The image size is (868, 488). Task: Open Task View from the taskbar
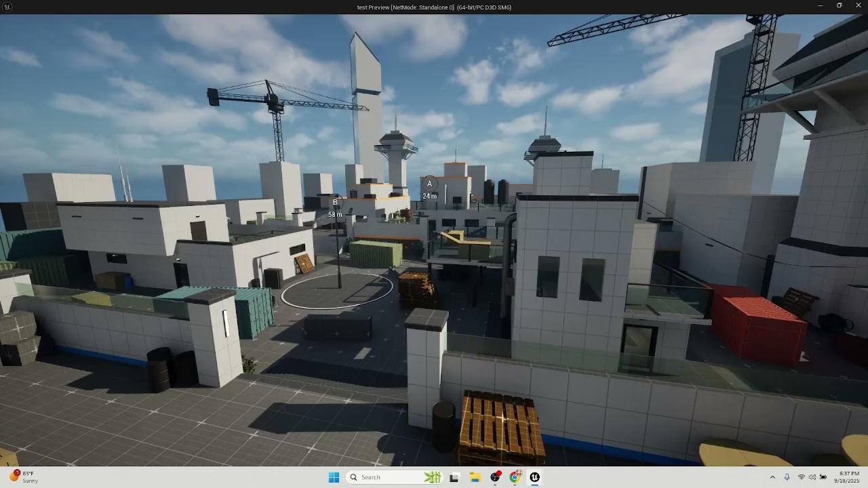click(454, 477)
